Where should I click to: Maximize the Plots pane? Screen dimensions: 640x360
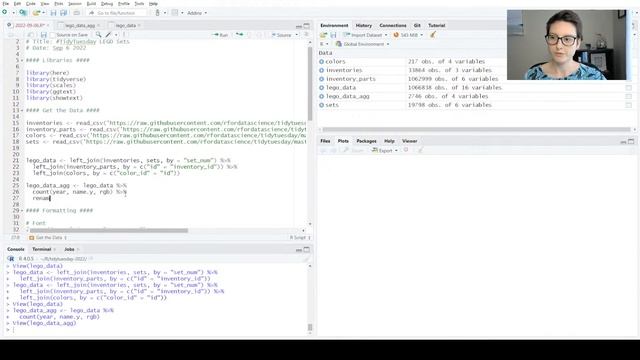click(631, 141)
